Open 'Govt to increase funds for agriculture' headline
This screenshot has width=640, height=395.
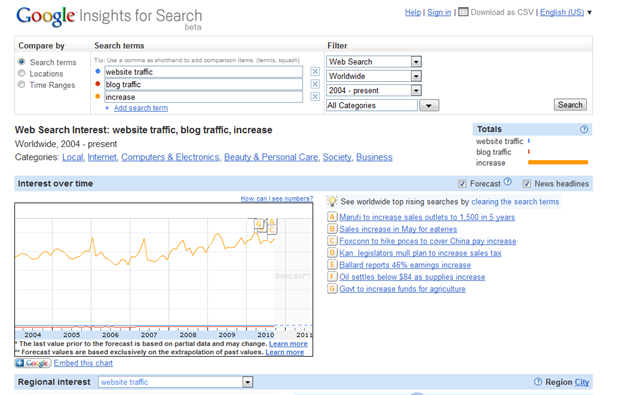(402, 288)
